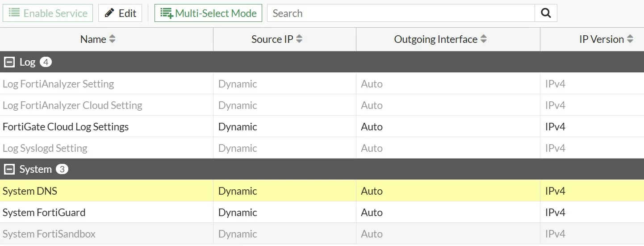This screenshot has height=246, width=644.
Task: Select Log FortiAnalyzer Cloud Setting row
Action: tap(322, 105)
